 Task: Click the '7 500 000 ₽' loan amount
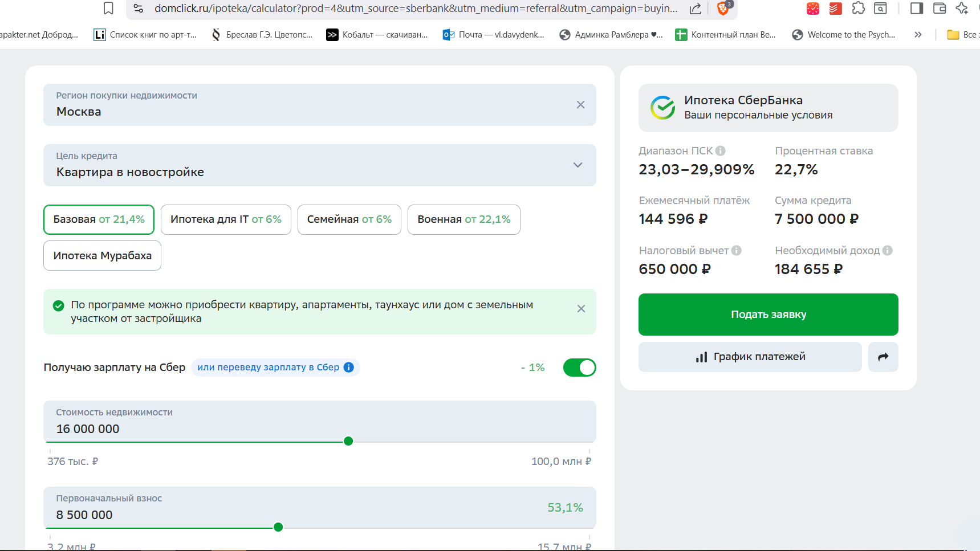click(816, 219)
